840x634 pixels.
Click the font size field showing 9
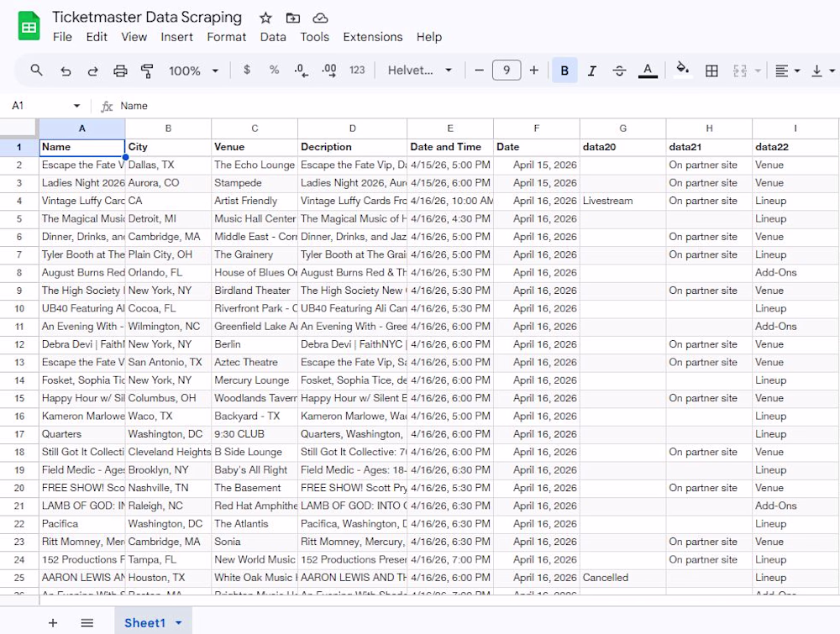click(507, 71)
